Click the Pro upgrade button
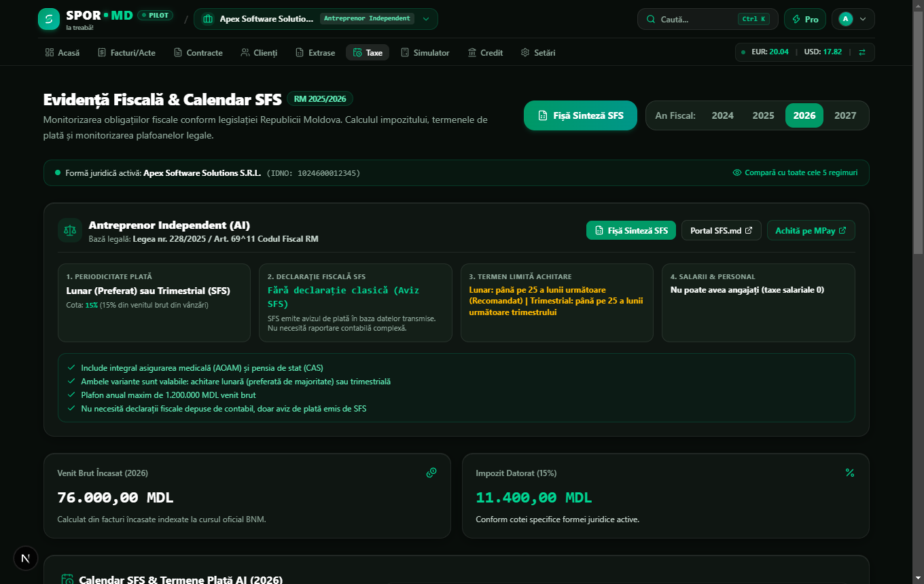Screen dimensions: 924x584 (x=805, y=19)
